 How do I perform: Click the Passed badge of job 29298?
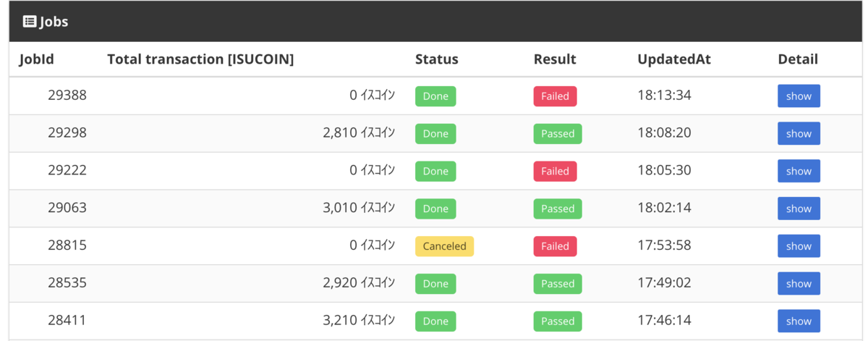(558, 133)
